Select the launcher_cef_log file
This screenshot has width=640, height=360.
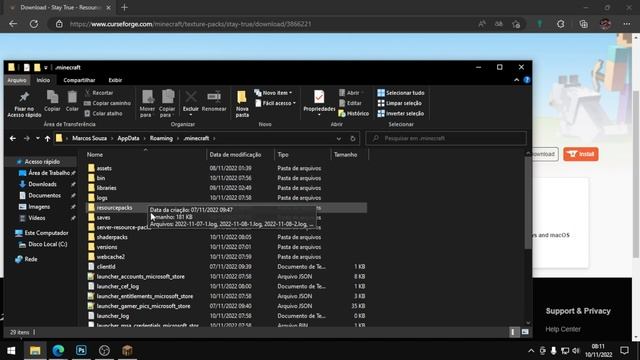click(118, 287)
